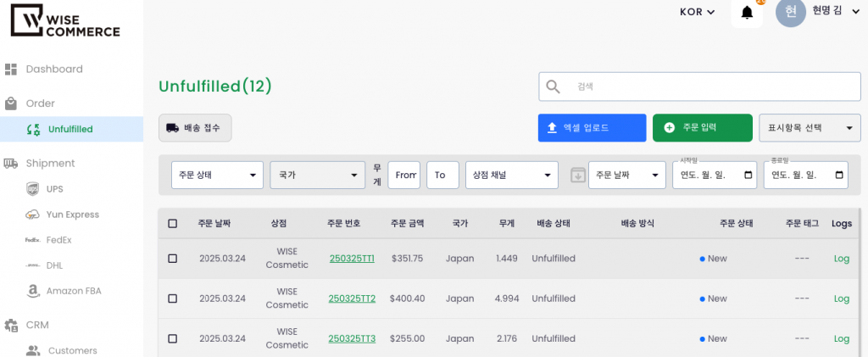This screenshot has width=868, height=357.
Task: Open order link 250325TT2
Action: click(x=351, y=298)
